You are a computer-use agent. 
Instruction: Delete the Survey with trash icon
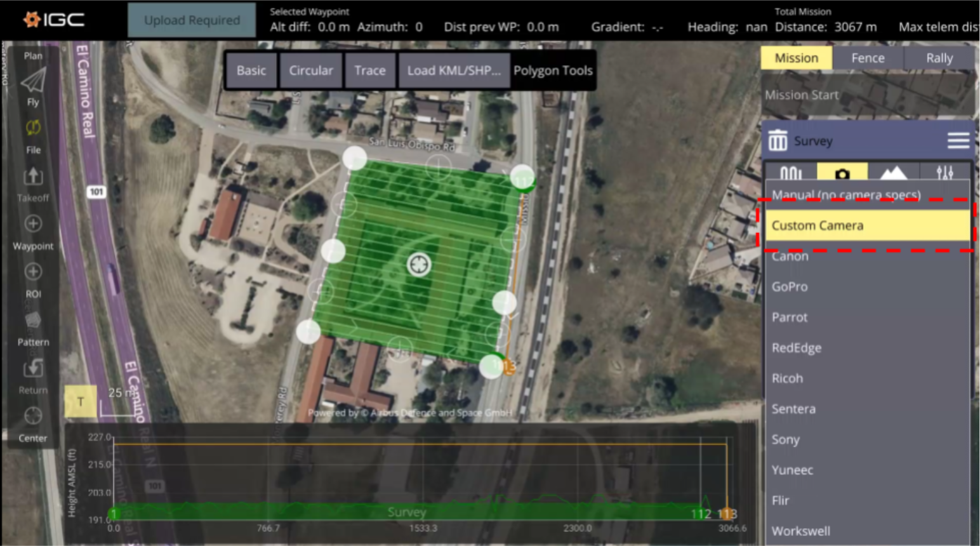click(x=778, y=140)
